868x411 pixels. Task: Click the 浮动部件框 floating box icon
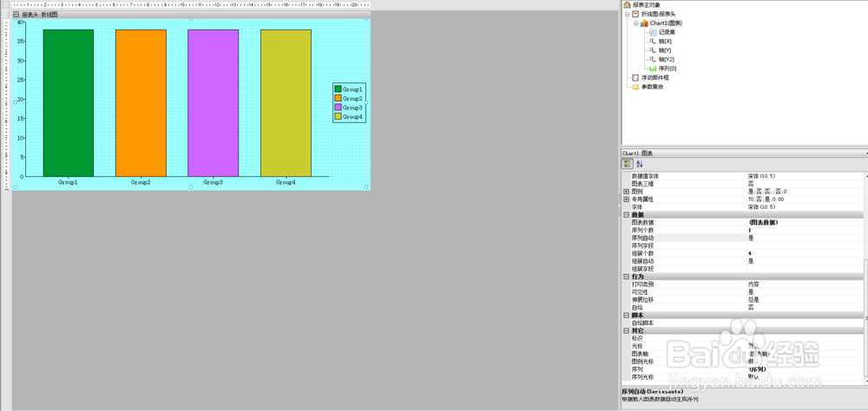[x=635, y=77]
